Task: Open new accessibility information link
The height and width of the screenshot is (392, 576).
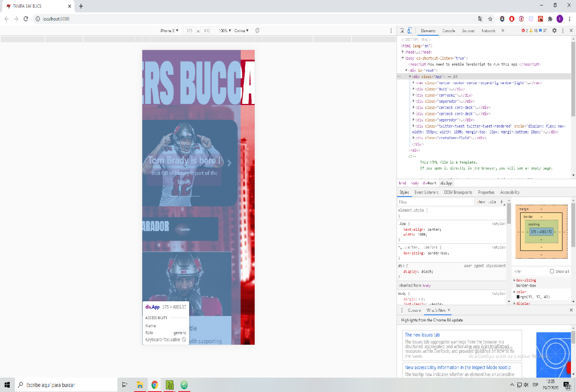Action: (458, 367)
